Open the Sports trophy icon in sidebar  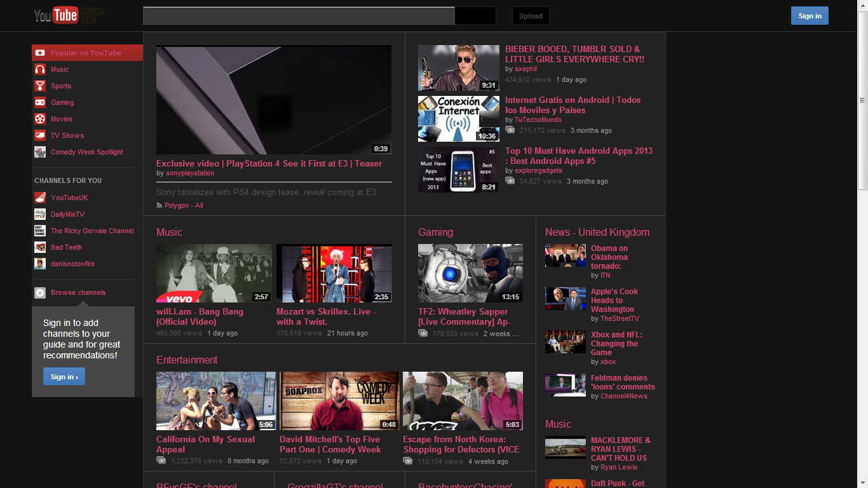coord(40,86)
